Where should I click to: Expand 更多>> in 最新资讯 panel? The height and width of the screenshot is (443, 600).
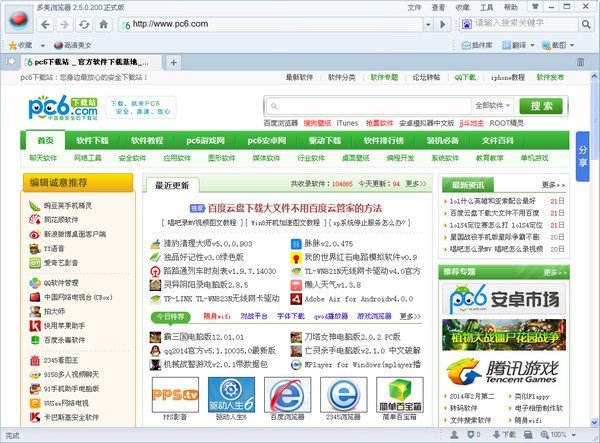[553, 185]
